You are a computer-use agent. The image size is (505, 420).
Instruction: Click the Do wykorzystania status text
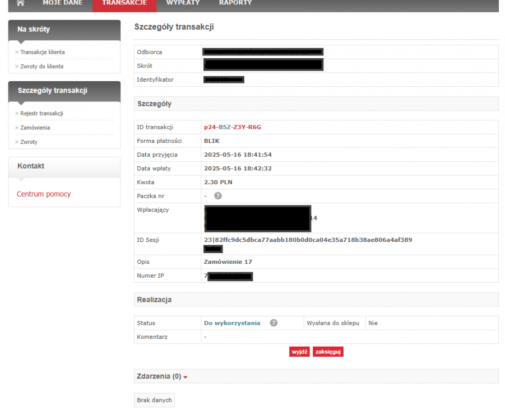232,323
